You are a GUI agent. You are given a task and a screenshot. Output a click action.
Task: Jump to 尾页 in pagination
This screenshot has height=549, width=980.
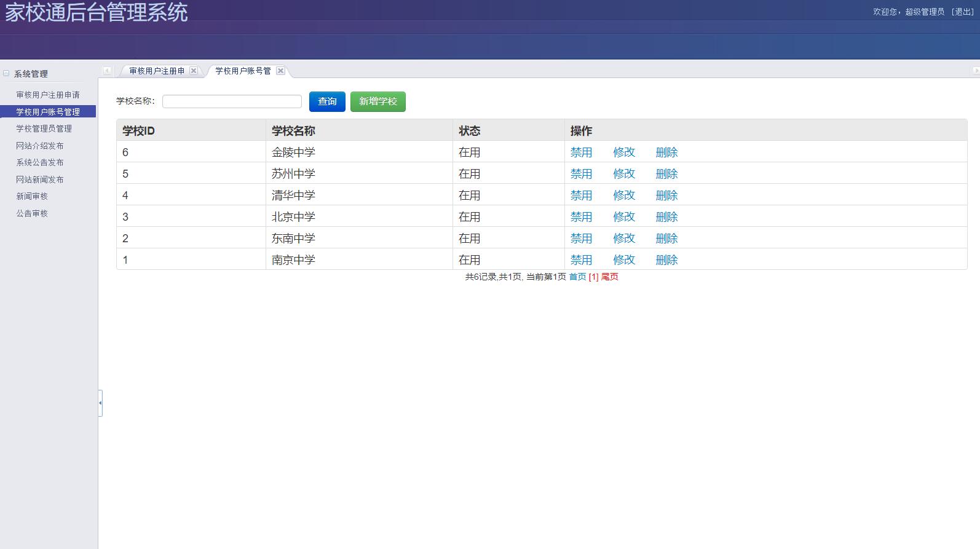[x=609, y=277]
